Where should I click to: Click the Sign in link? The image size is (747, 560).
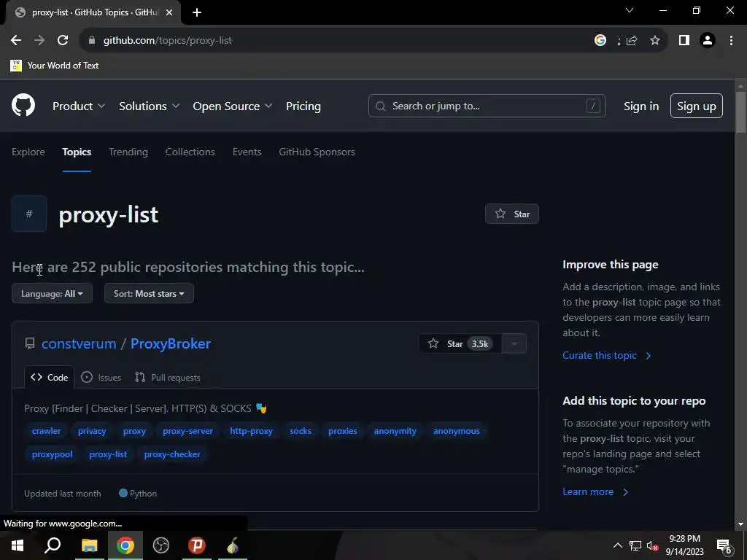(x=641, y=106)
